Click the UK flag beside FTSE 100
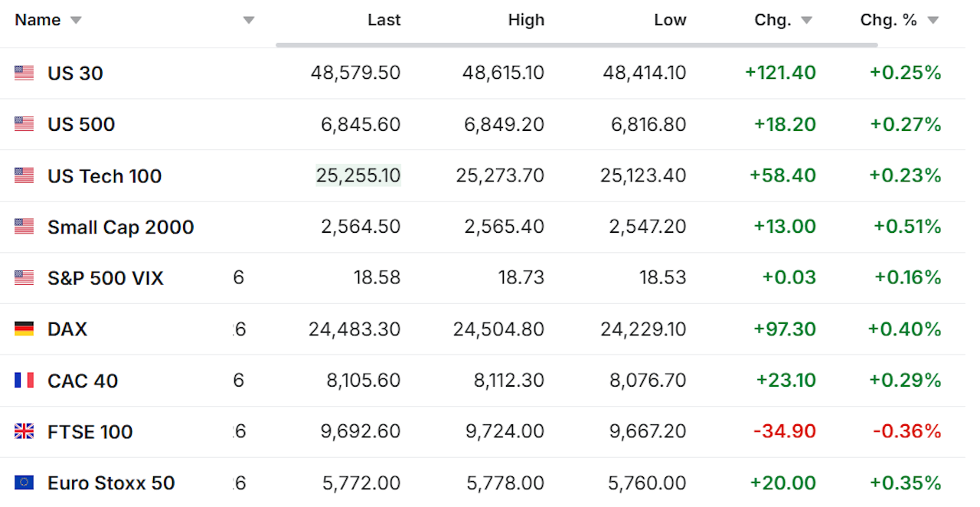This screenshot has width=980, height=507. (24, 432)
